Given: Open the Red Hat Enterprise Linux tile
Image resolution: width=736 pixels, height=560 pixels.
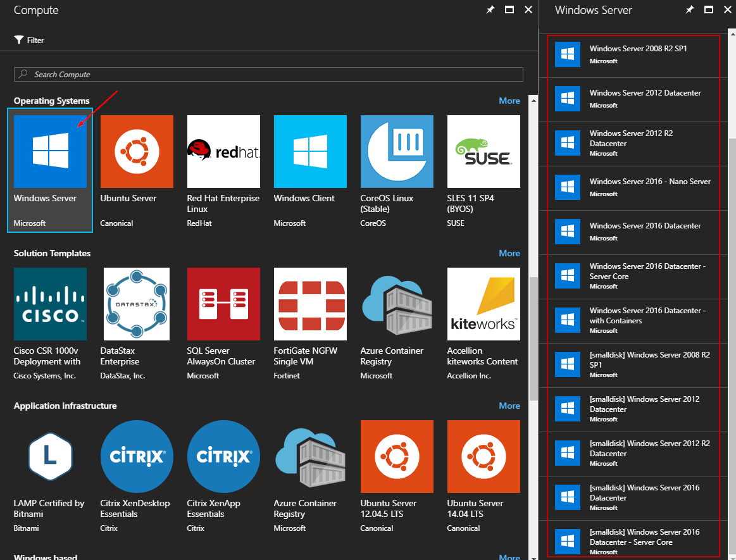Looking at the screenshot, I should coord(223,171).
